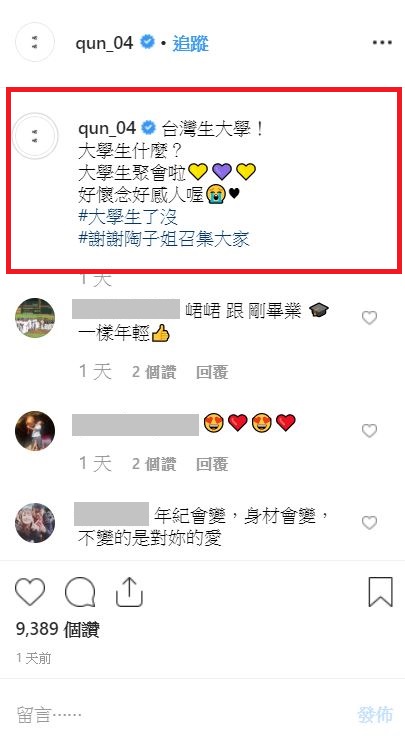Click the 留言 comment input field

coord(181,714)
